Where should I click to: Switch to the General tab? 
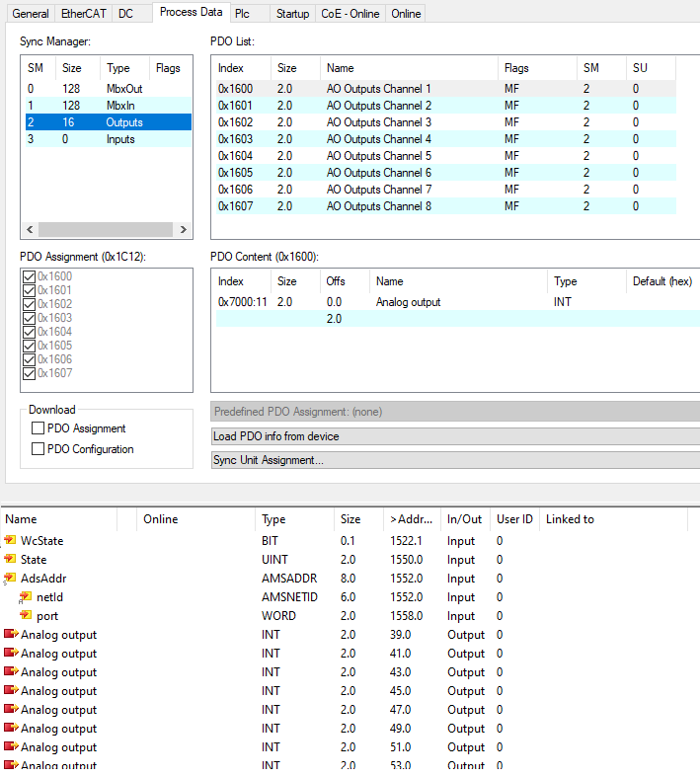point(31,14)
